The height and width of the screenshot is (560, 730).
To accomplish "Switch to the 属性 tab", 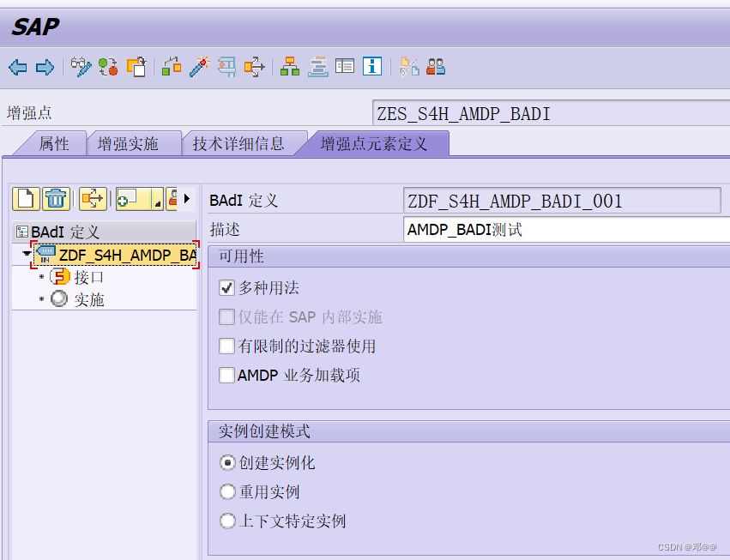I will tap(53, 143).
